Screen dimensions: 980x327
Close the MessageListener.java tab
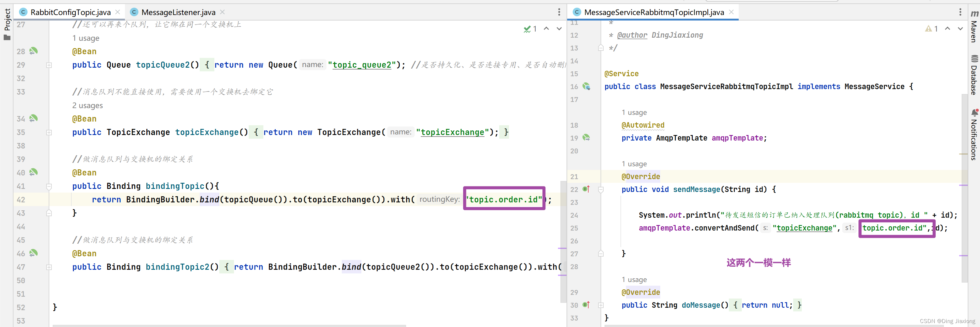pyautogui.click(x=222, y=12)
